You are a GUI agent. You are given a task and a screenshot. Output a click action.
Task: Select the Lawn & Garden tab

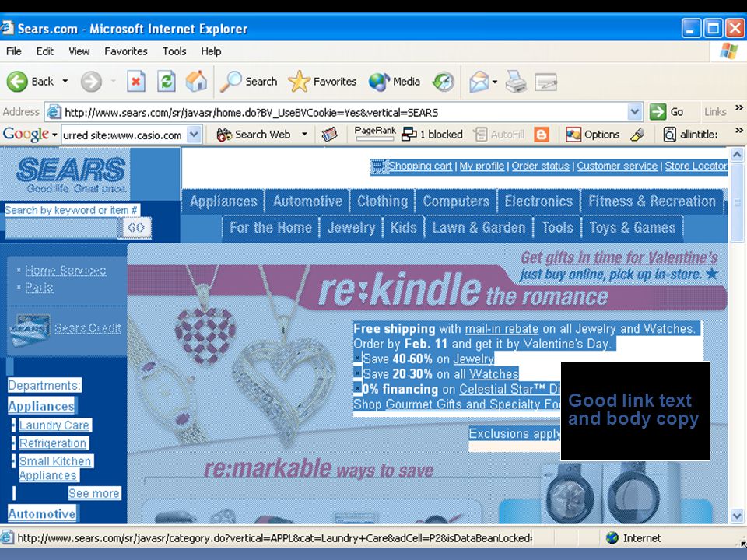point(479,228)
